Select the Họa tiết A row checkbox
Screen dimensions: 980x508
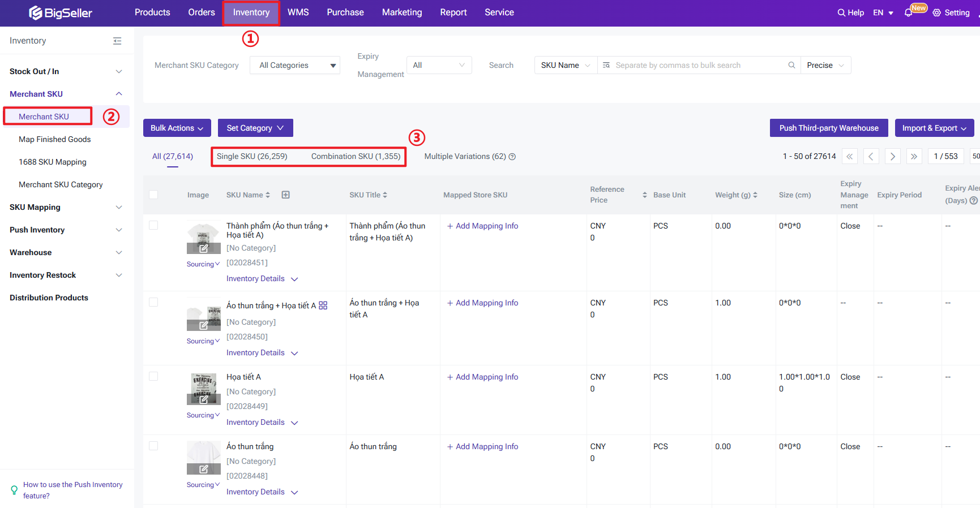153,376
